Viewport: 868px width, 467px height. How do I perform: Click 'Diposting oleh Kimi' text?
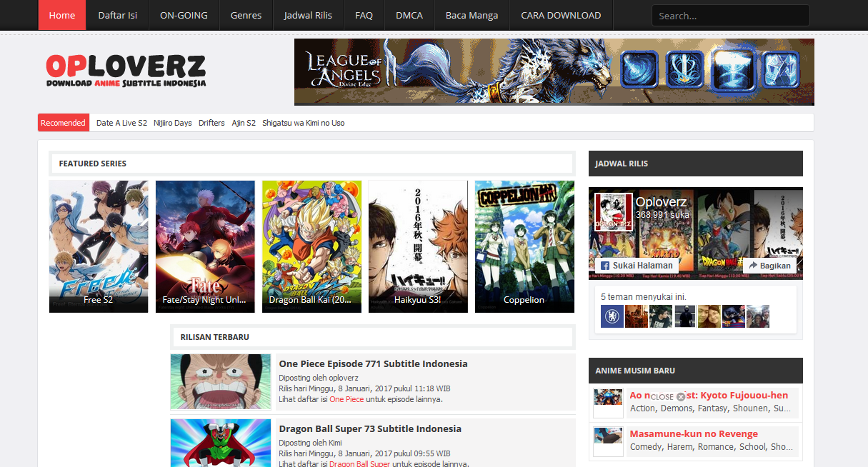point(310,443)
